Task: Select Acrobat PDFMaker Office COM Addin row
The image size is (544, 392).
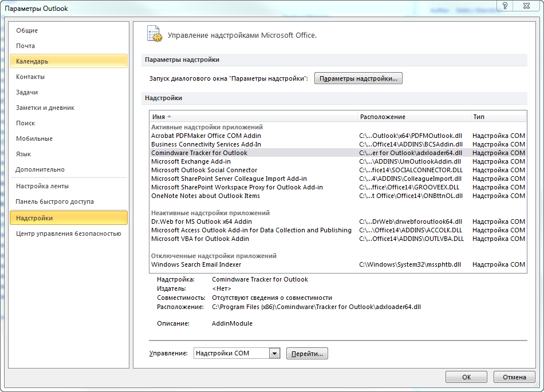Action: pos(338,136)
